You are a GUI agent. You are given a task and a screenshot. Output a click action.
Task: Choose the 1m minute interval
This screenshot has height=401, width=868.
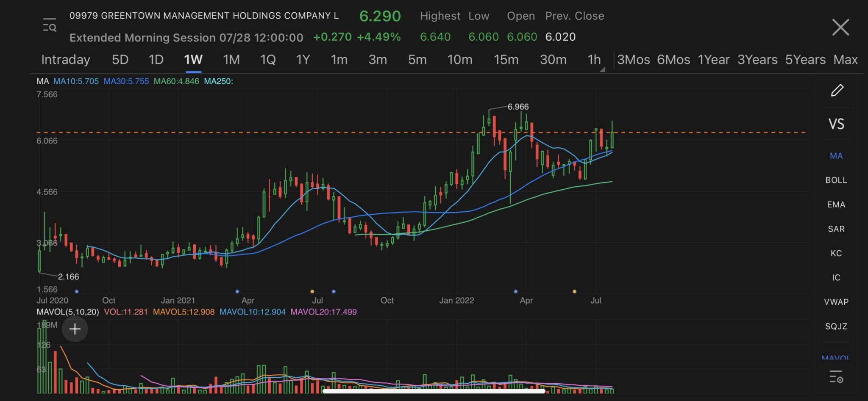(339, 60)
